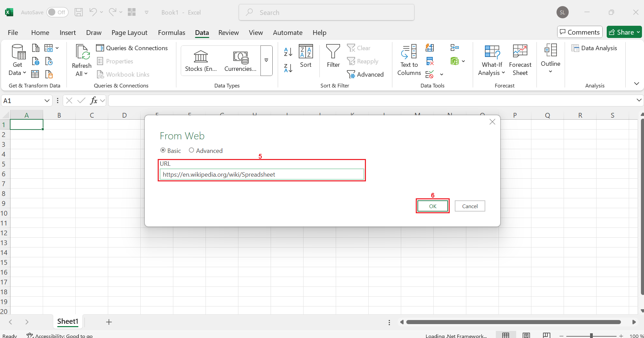Click the horizontal scrollbar
The image size is (644, 338).
pyautogui.click(x=513, y=322)
